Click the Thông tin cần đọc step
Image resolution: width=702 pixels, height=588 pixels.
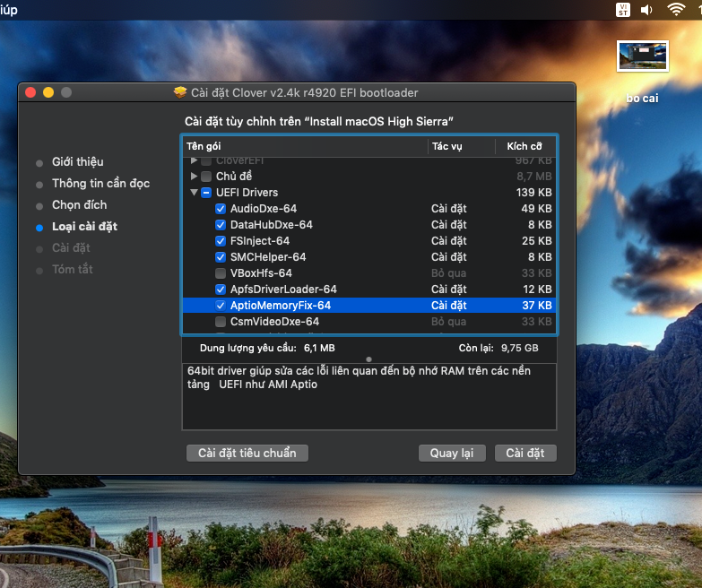pos(100,184)
